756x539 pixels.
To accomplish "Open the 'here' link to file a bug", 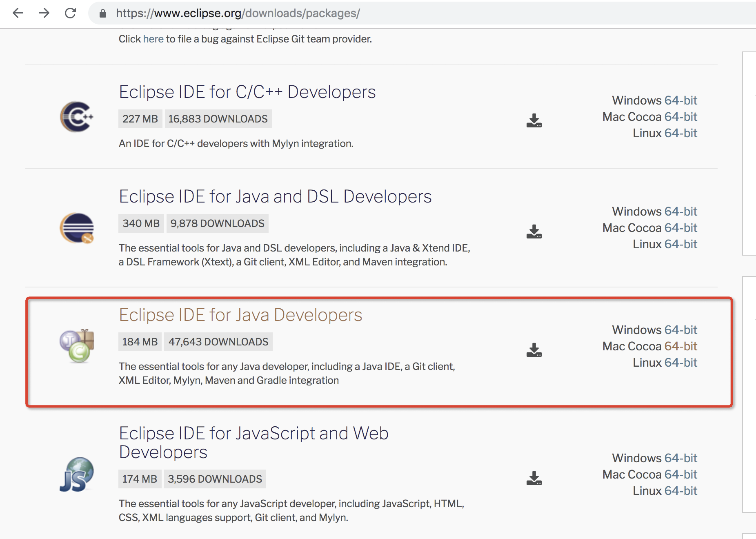I will point(153,39).
